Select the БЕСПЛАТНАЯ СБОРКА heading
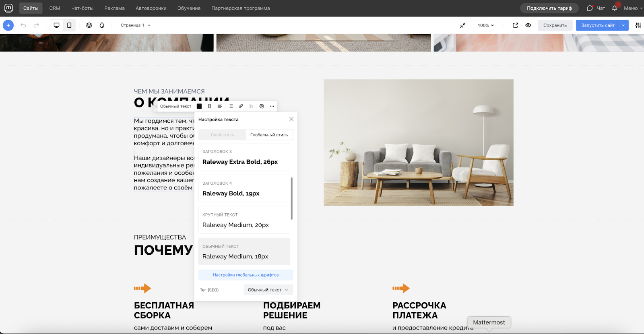Screen dimensions: 644x334 pos(164,310)
